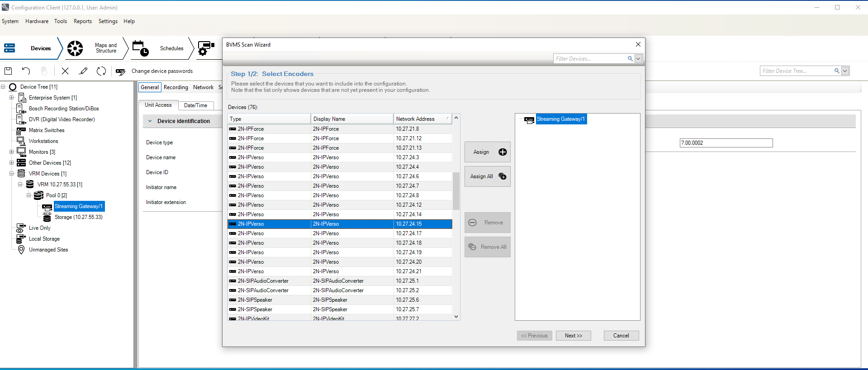Screen dimensions: 868x370
Task: Open the Hardware menu
Action: click(x=37, y=21)
